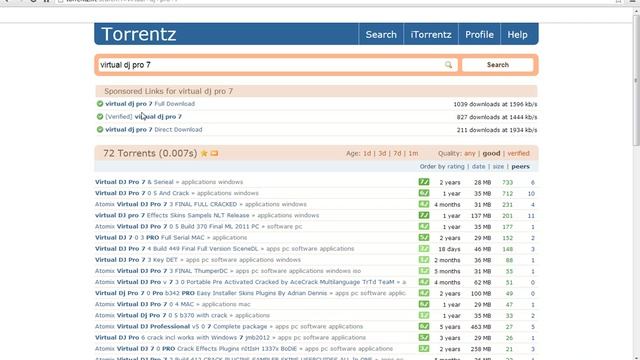Image resolution: width=640 pixels, height=360 pixels.
Task: Click the 72 Torrents (0.007s) heading
Action: click(x=150, y=153)
